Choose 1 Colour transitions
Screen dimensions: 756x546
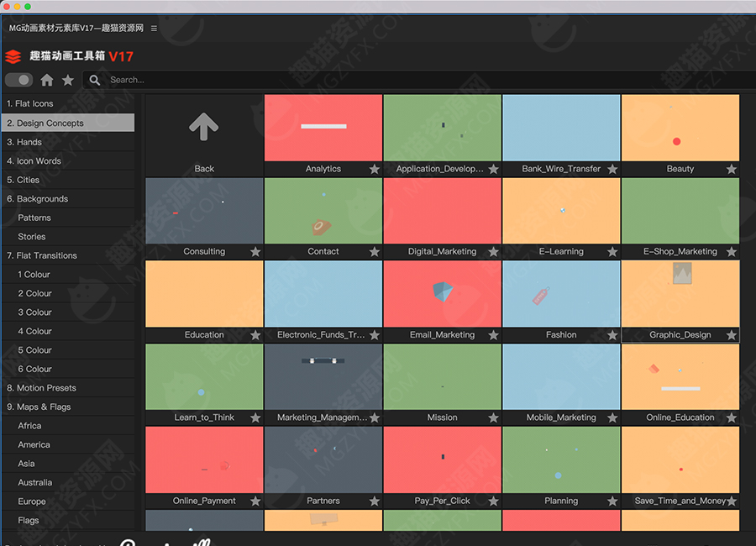pyautogui.click(x=68, y=274)
